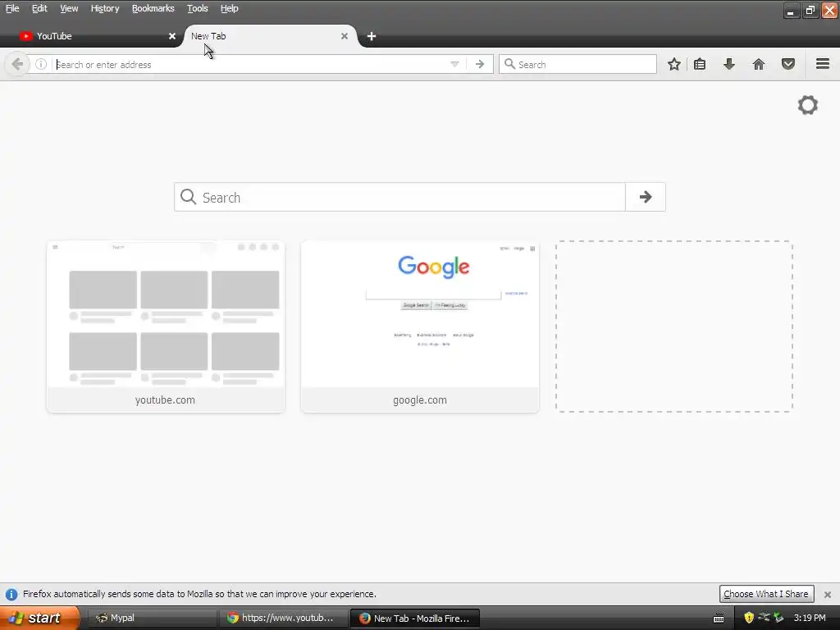Click the site information icon in address bar
The height and width of the screenshot is (630, 840).
click(x=41, y=64)
